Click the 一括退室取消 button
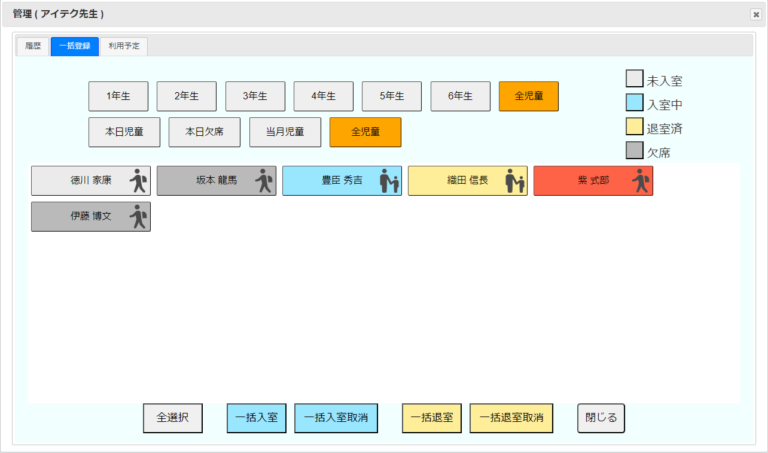The height and width of the screenshot is (453, 768). 511,418
